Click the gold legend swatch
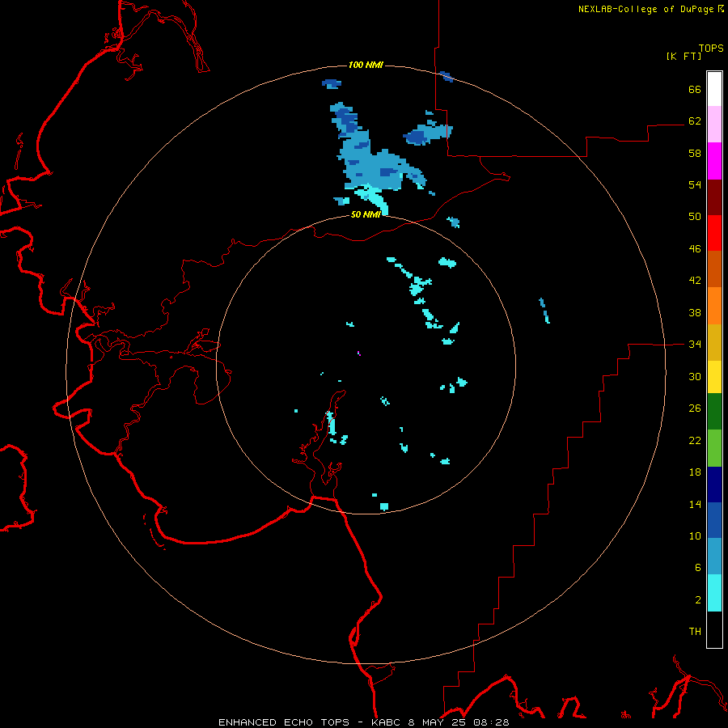728x728 pixels. pos(714,342)
